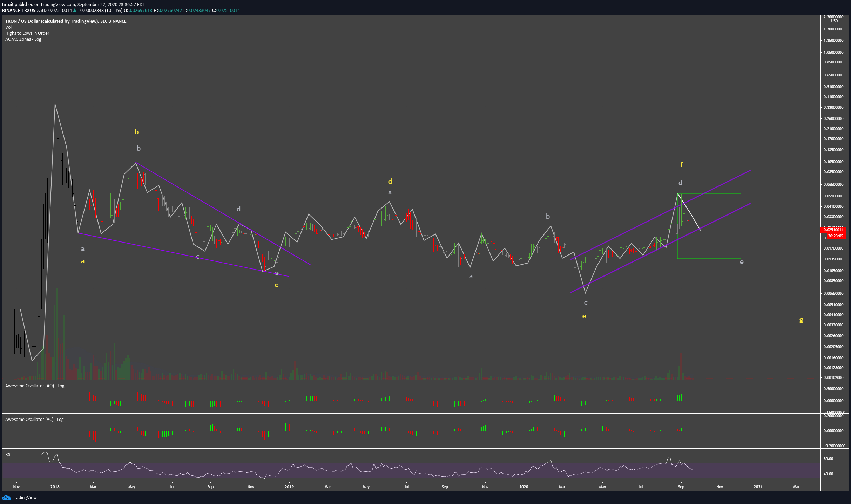
Task: Open 'AO/AC Zones - Log' indicator legend
Action: [x=23, y=39]
